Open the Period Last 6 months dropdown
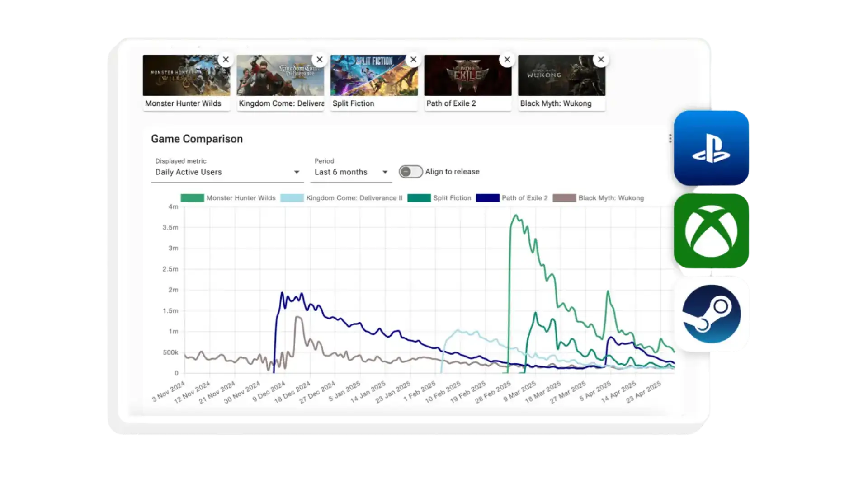Screen dimensions: 868x488 click(351, 172)
